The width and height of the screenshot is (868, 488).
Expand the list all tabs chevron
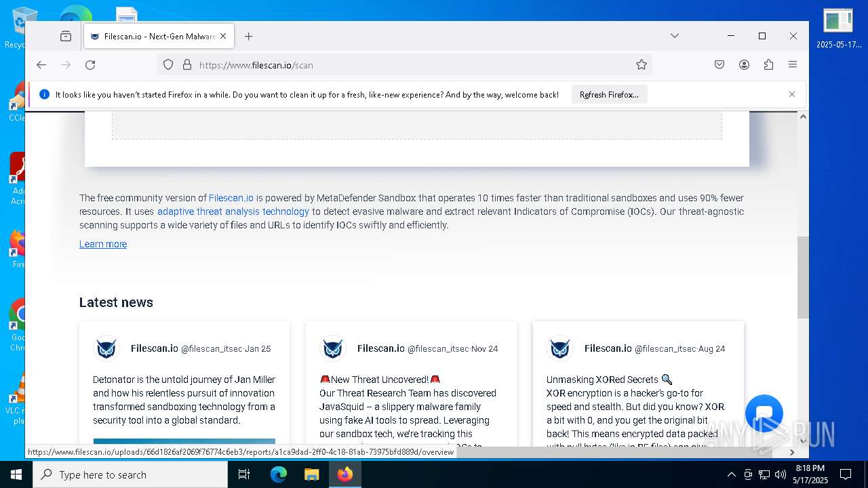pos(675,36)
